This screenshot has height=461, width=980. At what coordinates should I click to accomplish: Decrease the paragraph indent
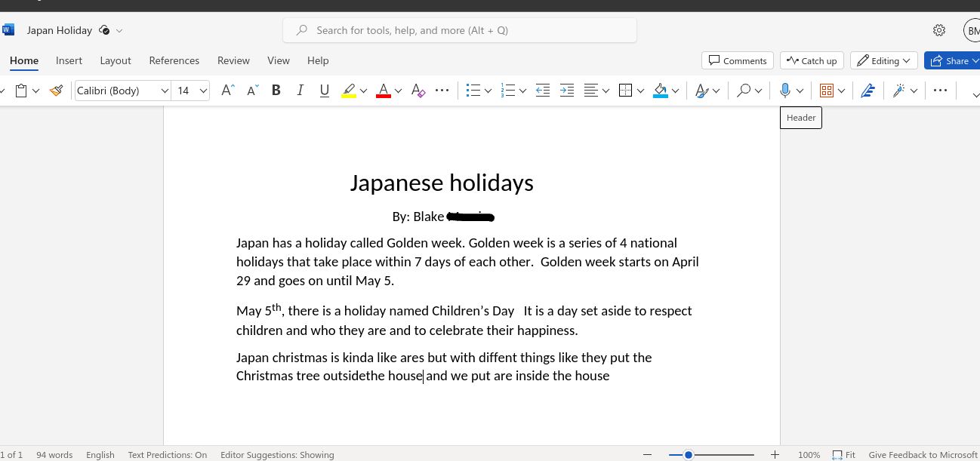coord(542,91)
